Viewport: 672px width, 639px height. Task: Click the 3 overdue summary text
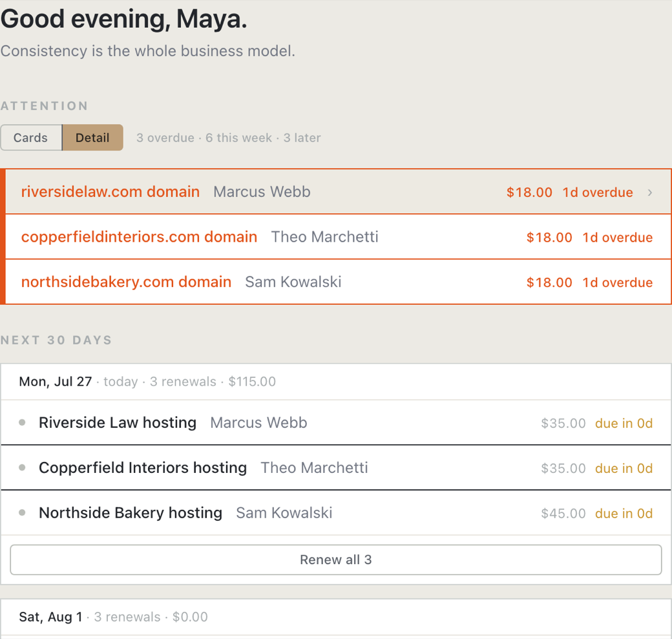(165, 138)
